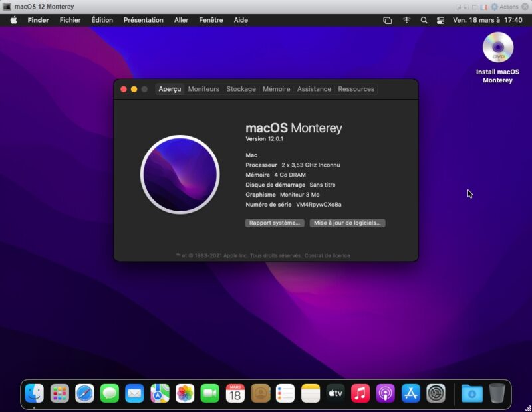The width and height of the screenshot is (532, 412).
Task: Expand the VM Actions menu
Action: tap(505, 7)
